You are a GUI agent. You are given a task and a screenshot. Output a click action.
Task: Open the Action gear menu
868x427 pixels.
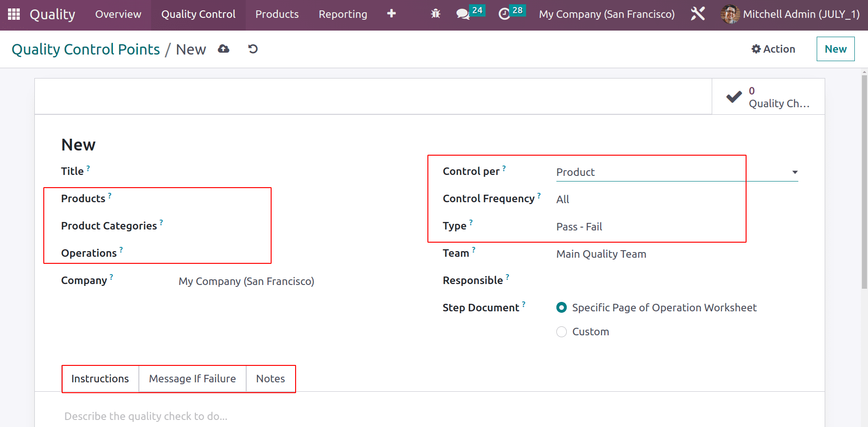(773, 49)
